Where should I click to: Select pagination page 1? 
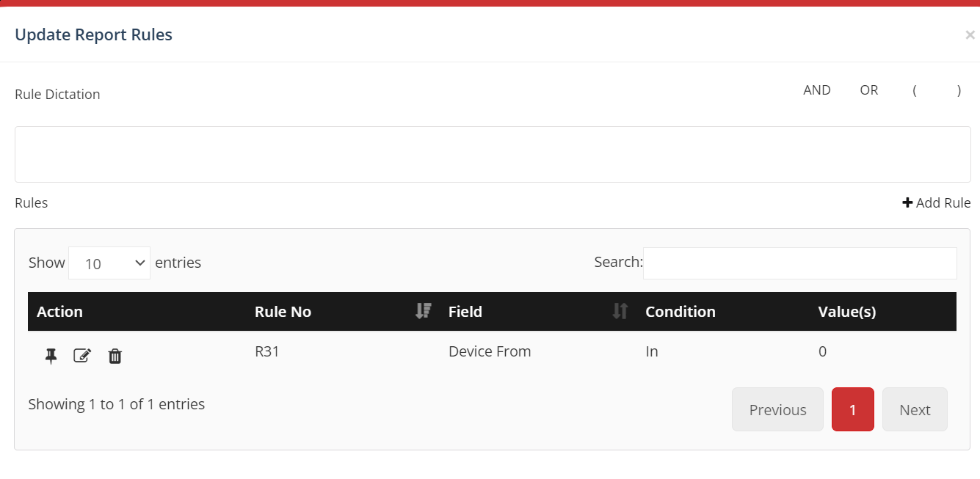click(852, 409)
